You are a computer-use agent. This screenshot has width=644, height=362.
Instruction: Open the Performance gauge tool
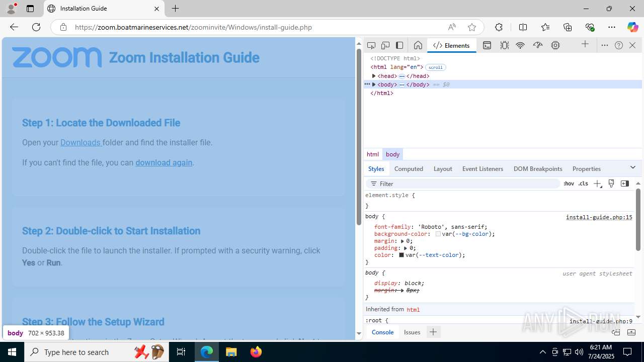click(538, 45)
